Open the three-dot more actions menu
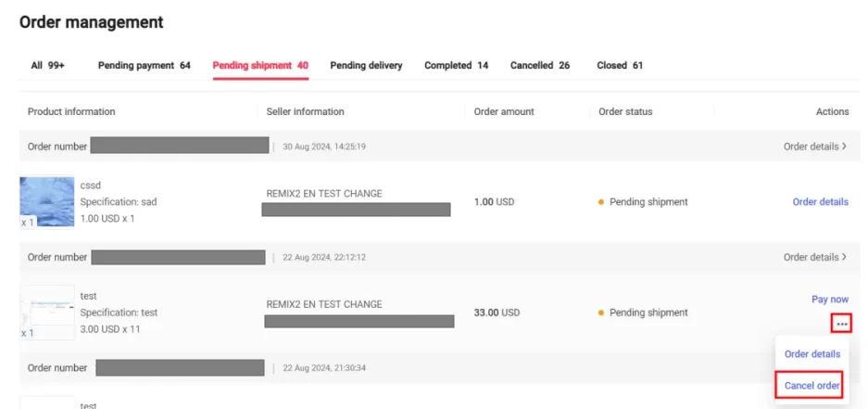This screenshot has width=868, height=409. click(x=840, y=323)
